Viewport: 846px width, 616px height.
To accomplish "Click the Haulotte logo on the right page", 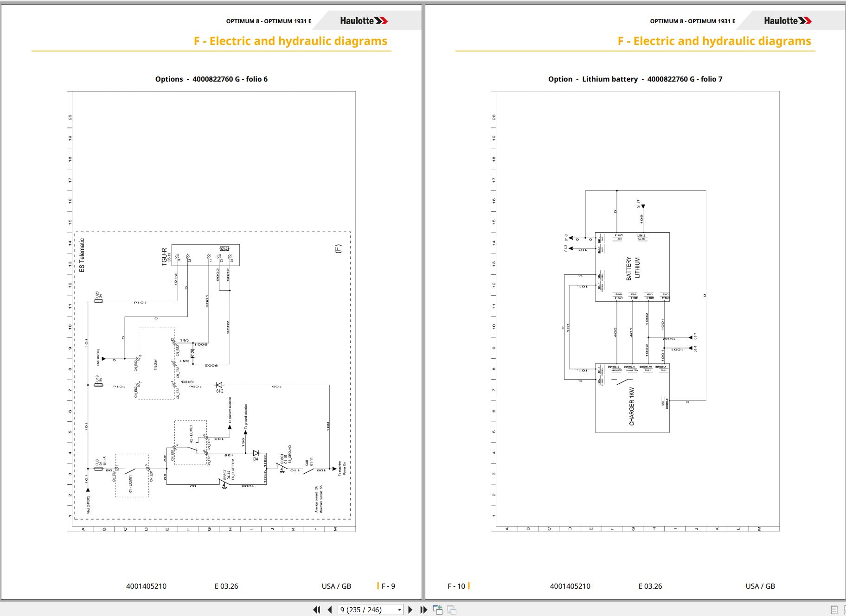I will point(788,21).
